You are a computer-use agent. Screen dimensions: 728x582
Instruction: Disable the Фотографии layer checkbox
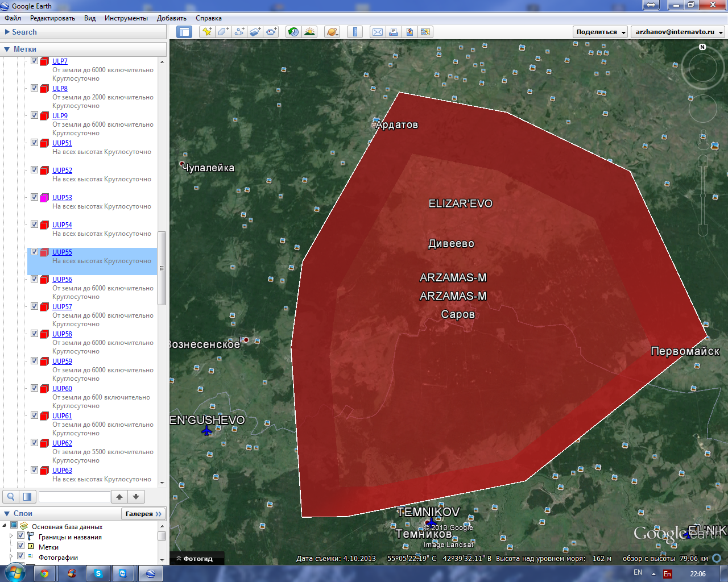[x=21, y=556]
